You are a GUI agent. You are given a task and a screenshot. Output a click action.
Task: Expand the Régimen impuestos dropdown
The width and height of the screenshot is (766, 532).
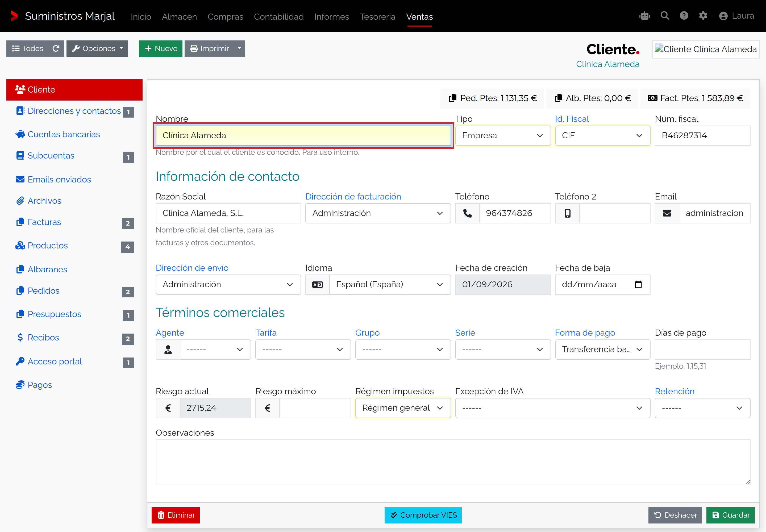pos(403,408)
